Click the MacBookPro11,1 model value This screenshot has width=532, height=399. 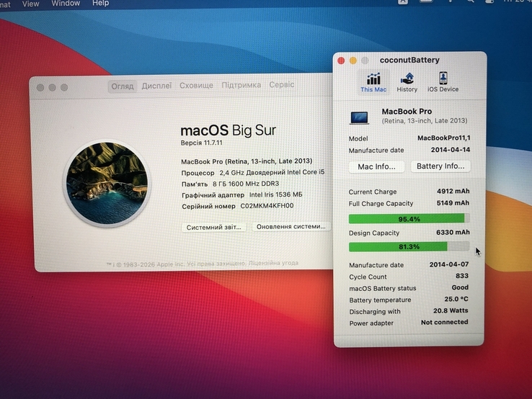click(x=443, y=138)
